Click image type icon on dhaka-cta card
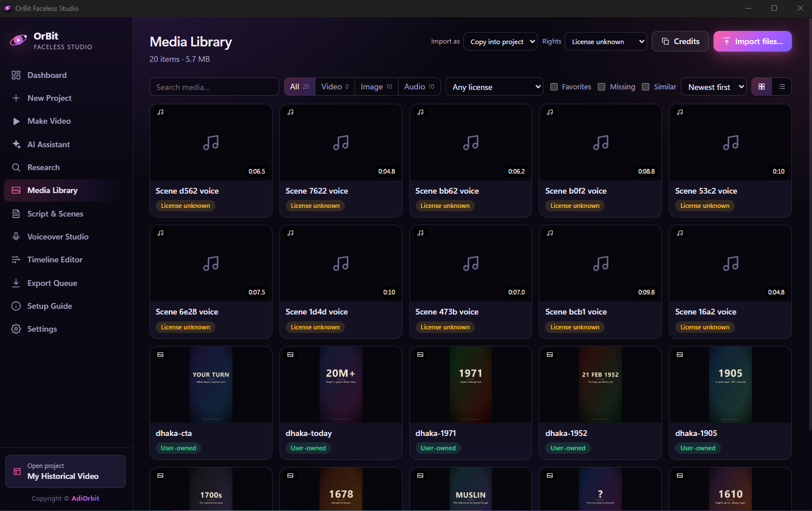This screenshot has height=511, width=812. pyautogui.click(x=161, y=355)
